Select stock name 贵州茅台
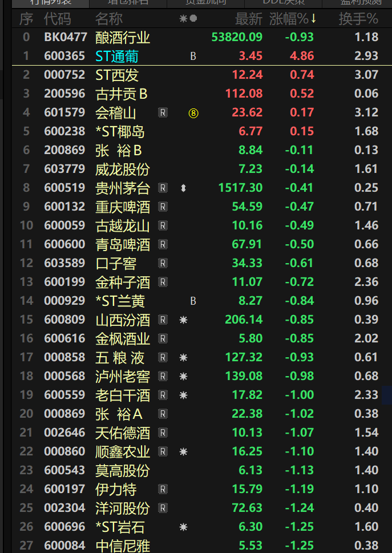The height and width of the screenshot is (553, 392). (123, 188)
